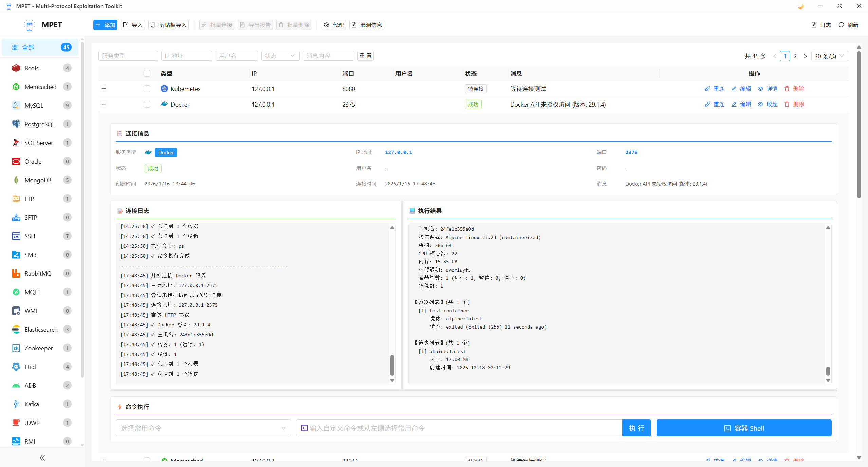
Task: Toggle the select-all header checkbox
Action: 147,73
